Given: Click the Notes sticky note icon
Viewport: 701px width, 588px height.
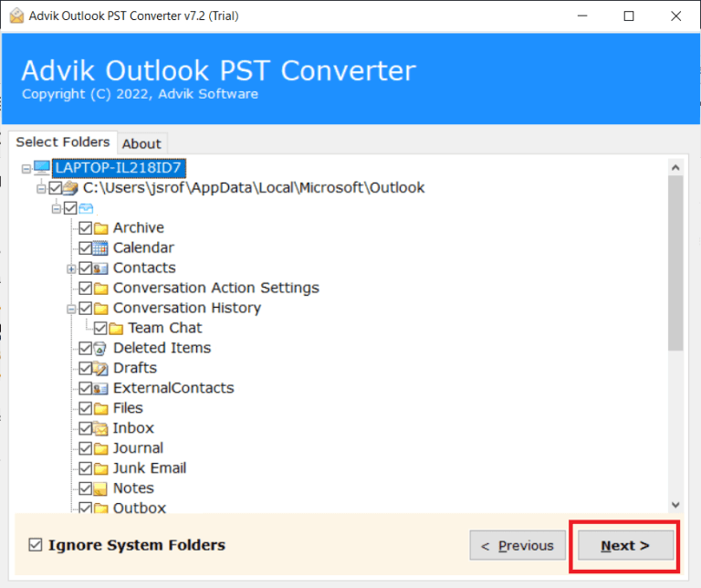Looking at the screenshot, I should [101, 488].
